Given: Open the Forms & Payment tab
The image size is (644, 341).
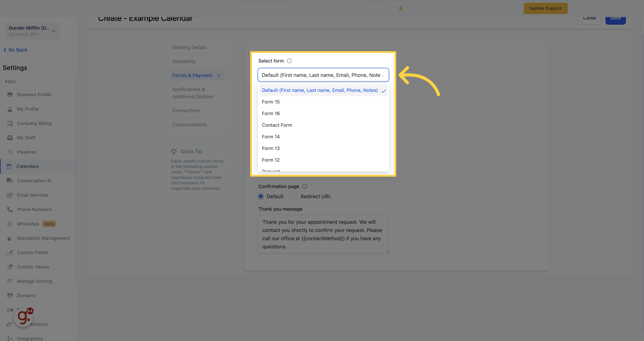Looking at the screenshot, I should 197,75.
